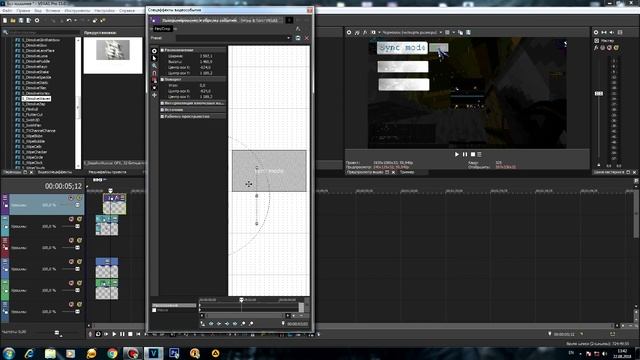The width and height of the screenshot is (640, 360).
Task: Enable the Маска checkbox in keyframe panel
Action: click(154, 310)
